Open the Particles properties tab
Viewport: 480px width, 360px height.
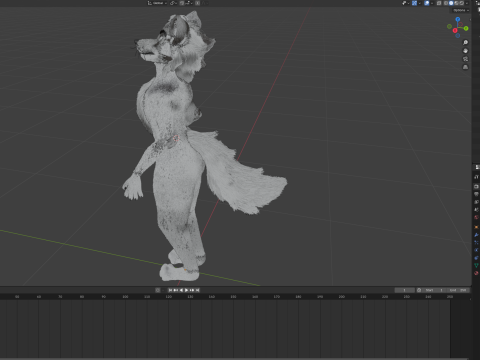(x=476, y=242)
